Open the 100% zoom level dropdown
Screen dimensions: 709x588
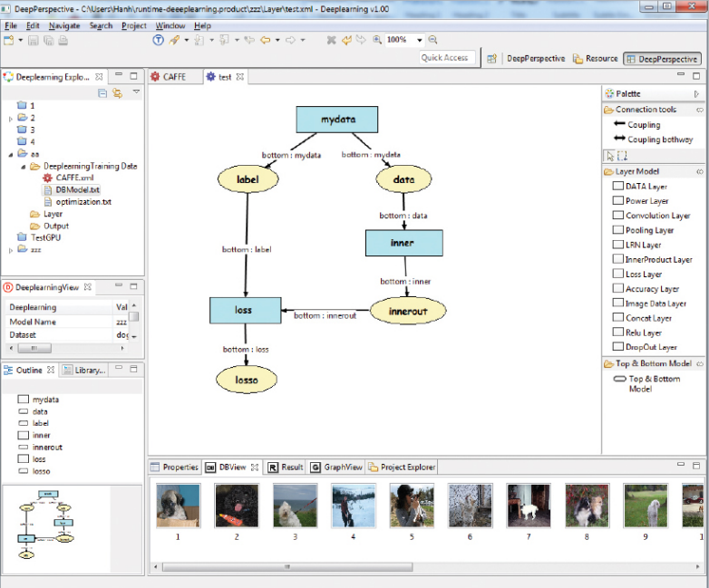420,41
